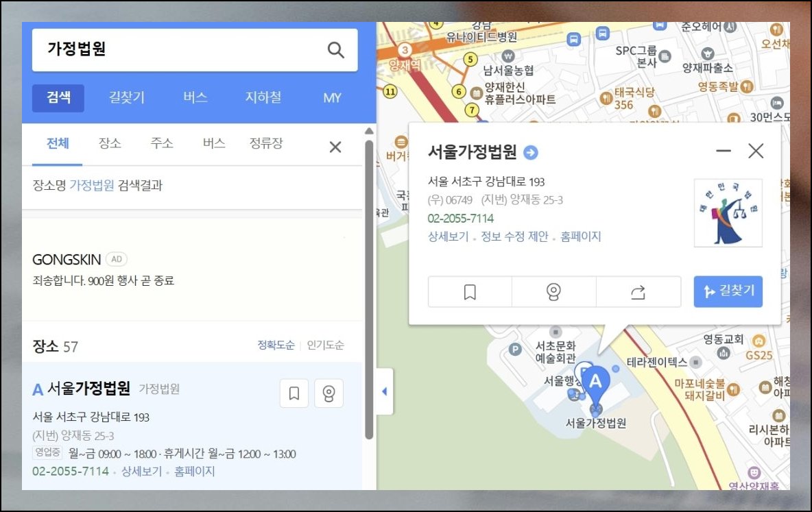Open the 길찾기 tab in blue header
Screen dimensions: 812x512
click(126, 97)
